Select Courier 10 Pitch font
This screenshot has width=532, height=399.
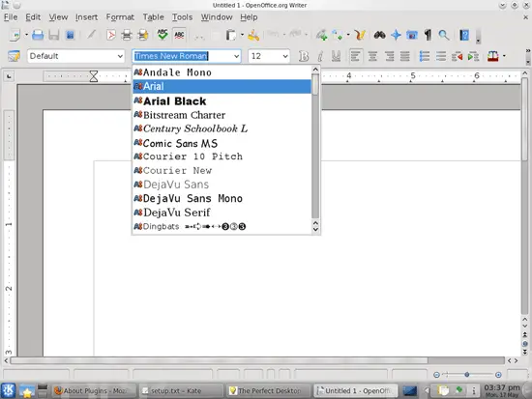[222, 157]
